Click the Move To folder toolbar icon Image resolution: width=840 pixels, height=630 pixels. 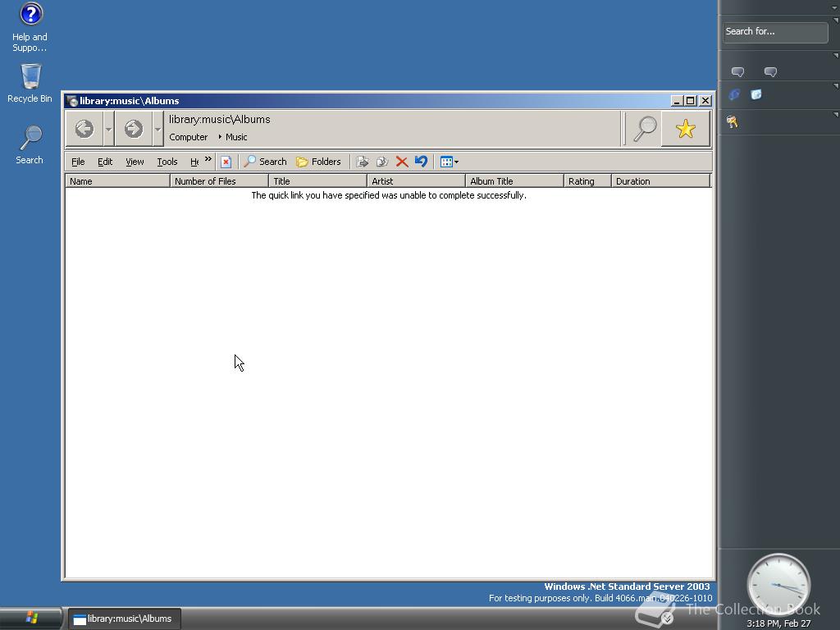[x=363, y=162]
